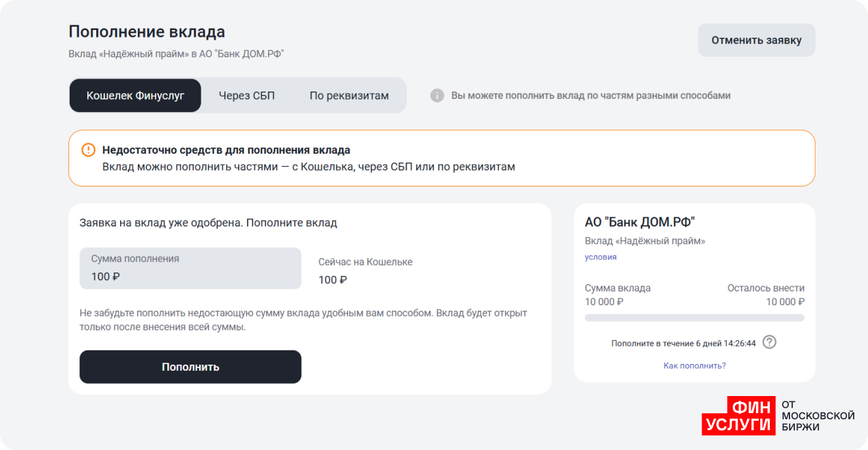Click the deposit progress bar

point(695,318)
